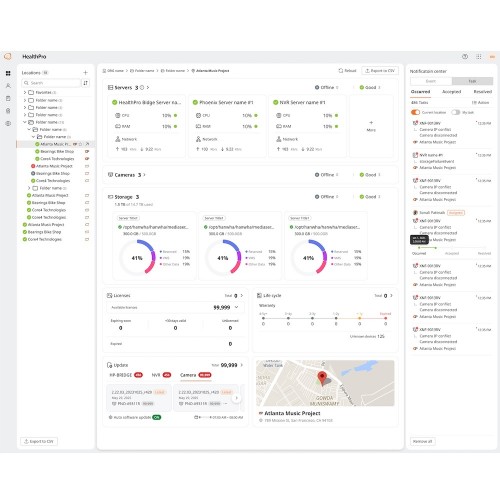The image size is (500, 500).
Task: Click the RAM icon in NVR Server card
Action: pos(279,126)
